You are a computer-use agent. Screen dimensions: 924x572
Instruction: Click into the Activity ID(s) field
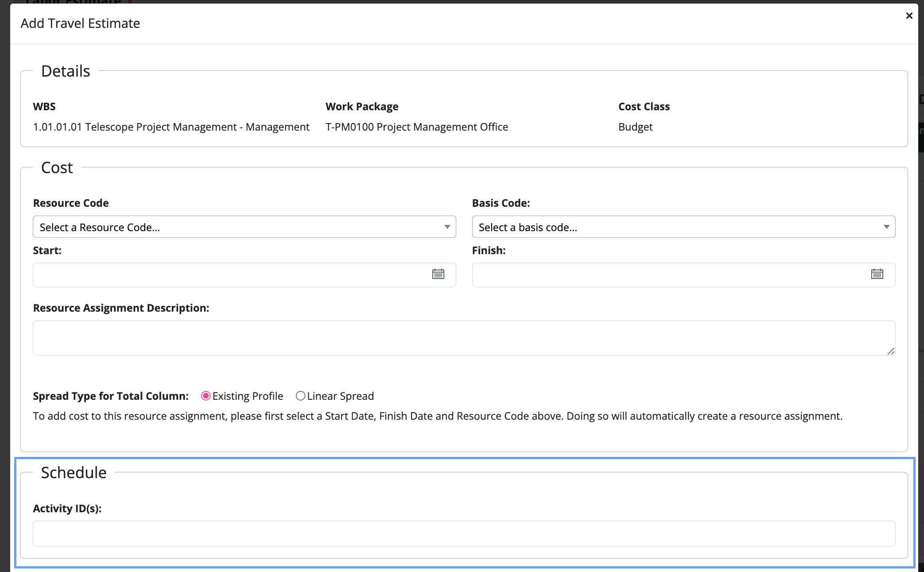tap(464, 533)
